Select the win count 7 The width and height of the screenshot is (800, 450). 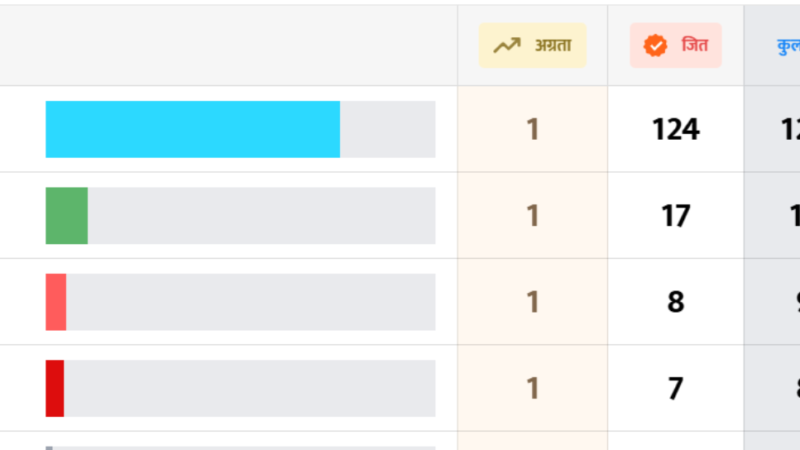pyautogui.click(x=675, y=388)
